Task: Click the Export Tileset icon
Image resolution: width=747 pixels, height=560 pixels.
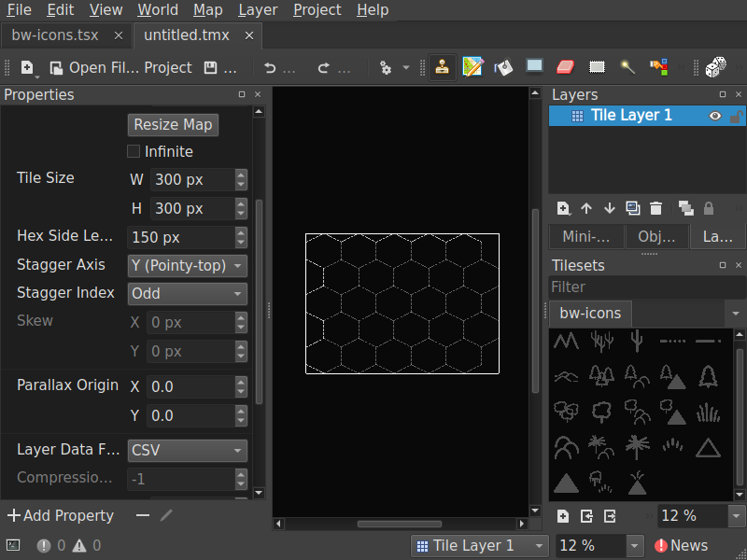Action: coord(610,516)
